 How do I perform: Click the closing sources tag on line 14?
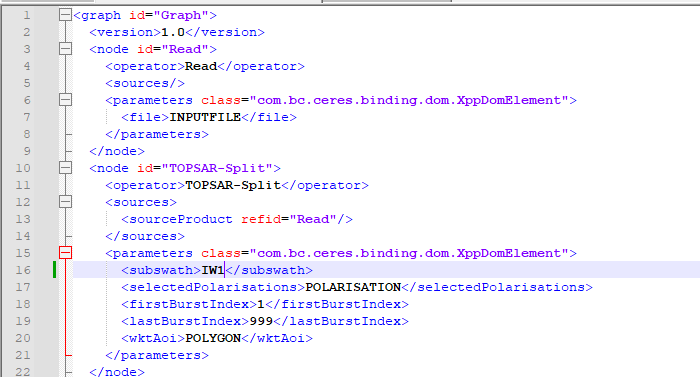pyautogui.click(x=145, y=236)
